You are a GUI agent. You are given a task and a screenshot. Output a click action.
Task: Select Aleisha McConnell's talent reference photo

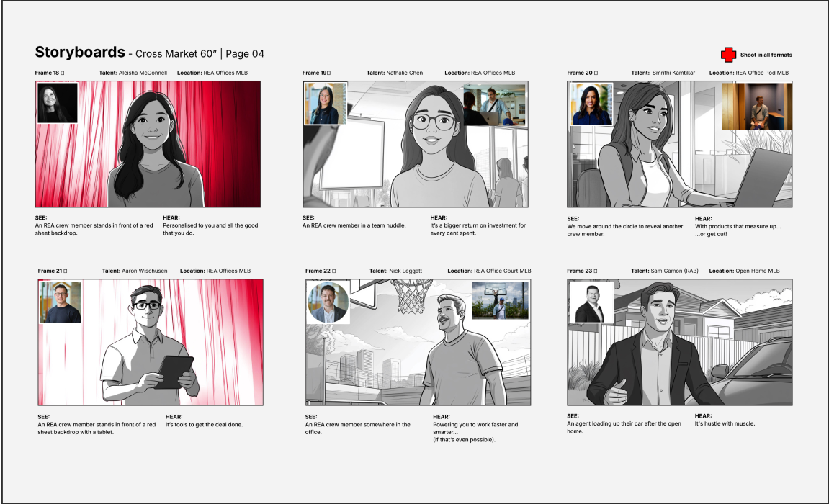point(58,102)
